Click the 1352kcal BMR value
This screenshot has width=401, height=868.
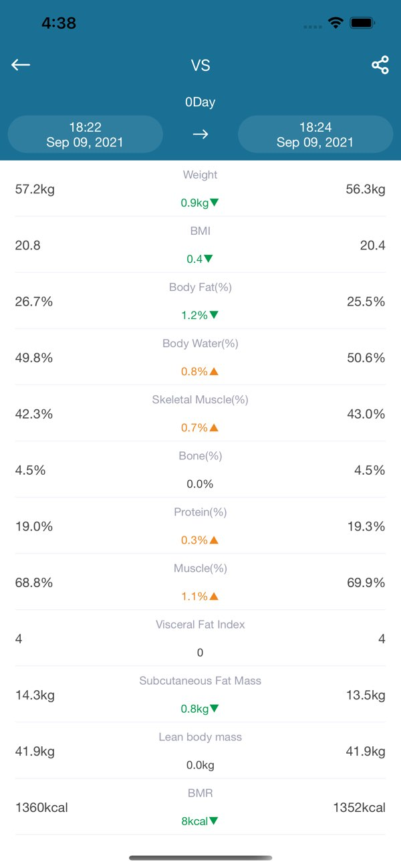click(x=359, y=807)
